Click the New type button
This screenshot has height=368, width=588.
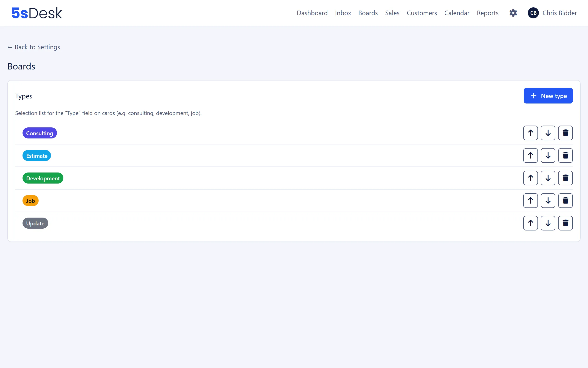[548, 96]
